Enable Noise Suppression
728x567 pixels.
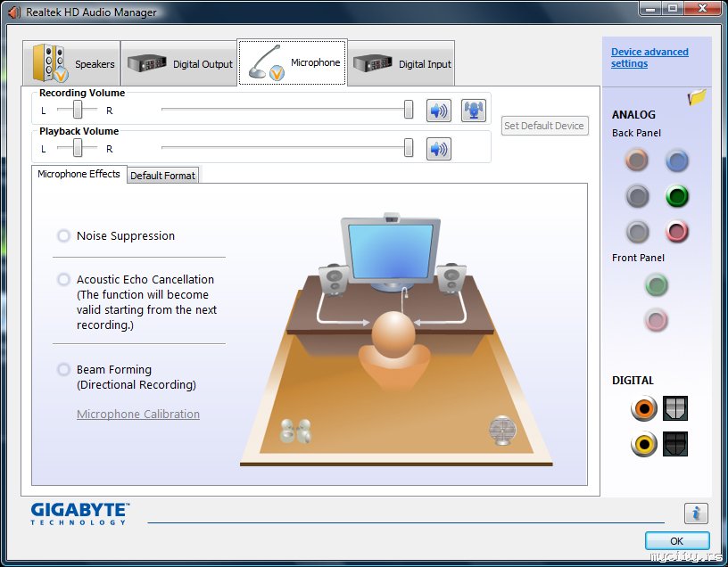(63, 235)
